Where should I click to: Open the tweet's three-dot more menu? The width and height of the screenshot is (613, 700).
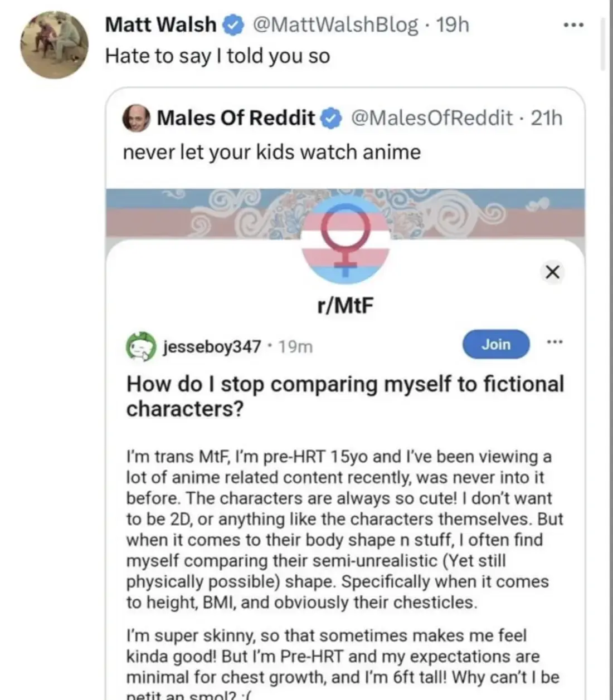pyautogui.click(x=573, y=25)
